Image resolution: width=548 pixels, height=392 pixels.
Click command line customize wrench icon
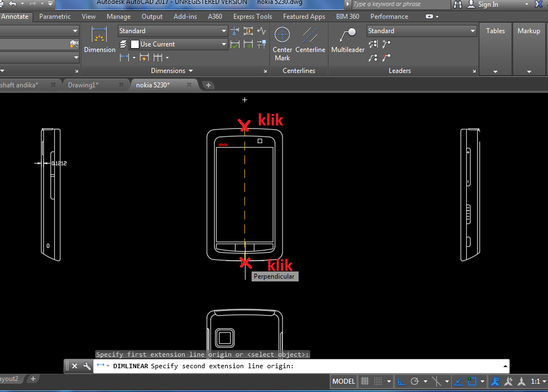pos(87,366)
